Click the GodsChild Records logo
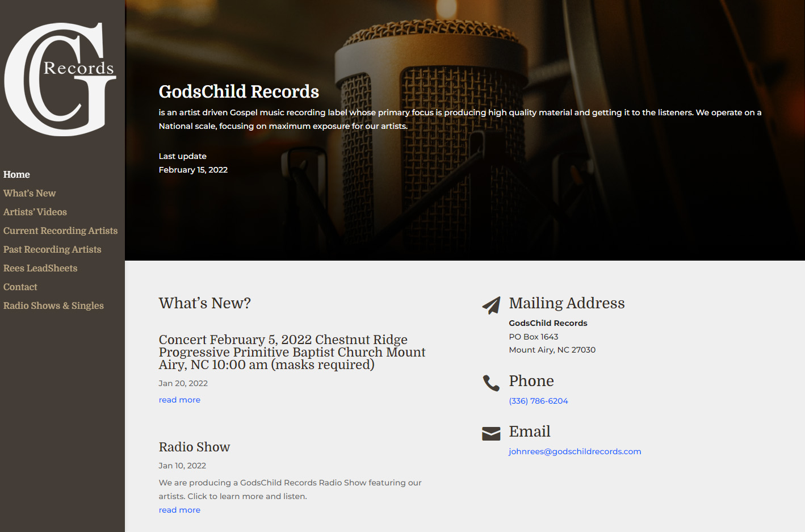 tap(60, 79)
